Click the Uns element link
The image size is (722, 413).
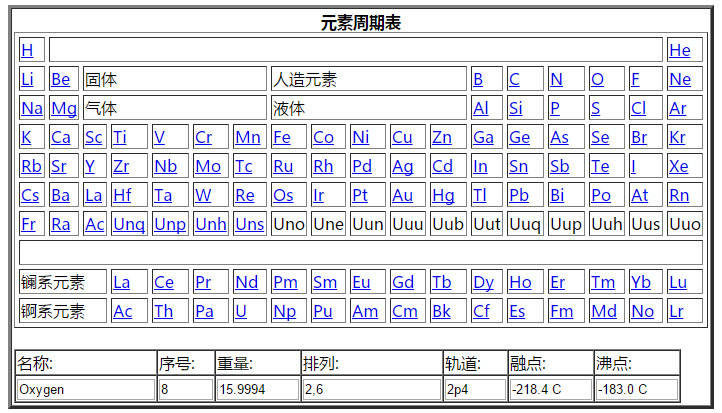[250, 224]
